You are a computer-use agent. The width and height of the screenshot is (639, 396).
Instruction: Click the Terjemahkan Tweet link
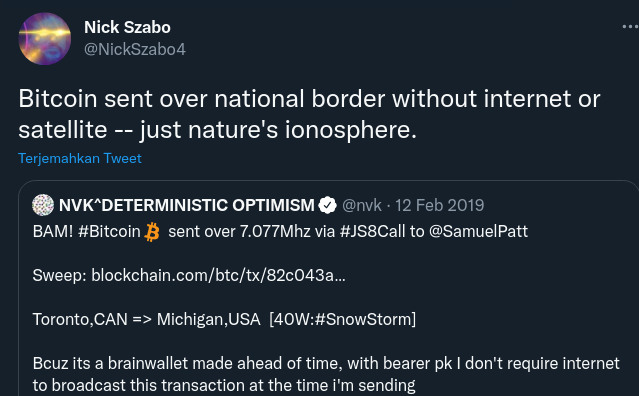coord(80,158)
